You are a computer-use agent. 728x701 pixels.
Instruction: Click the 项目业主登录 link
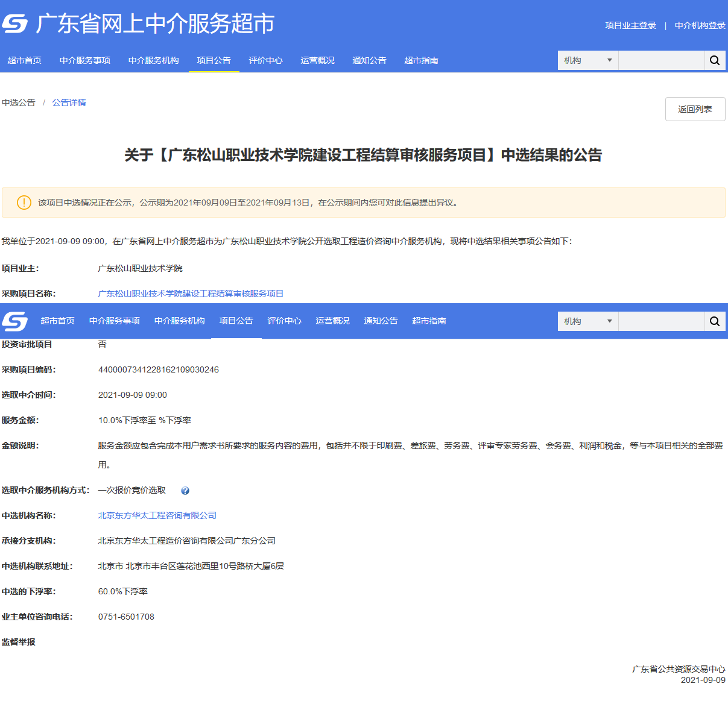[631, 25]
